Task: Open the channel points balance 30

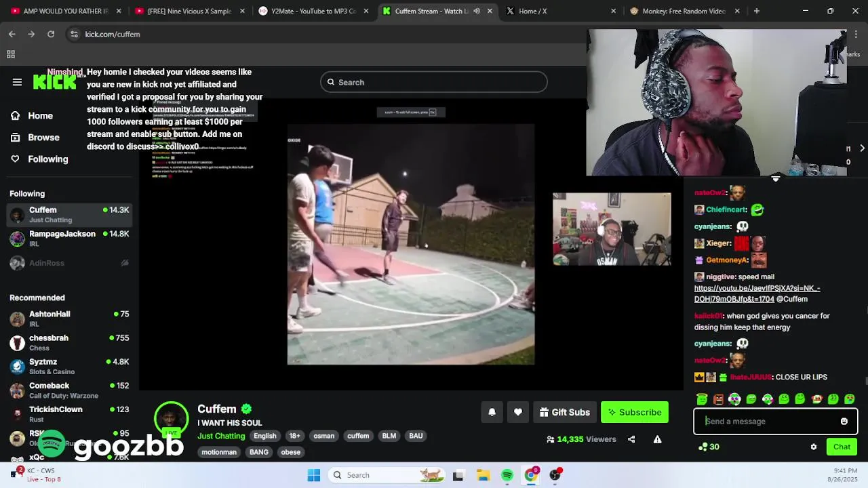Action: (709, 447)
